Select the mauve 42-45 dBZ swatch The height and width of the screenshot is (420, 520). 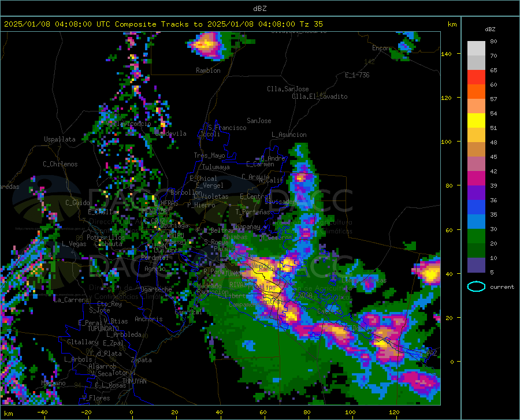[476, 164]
